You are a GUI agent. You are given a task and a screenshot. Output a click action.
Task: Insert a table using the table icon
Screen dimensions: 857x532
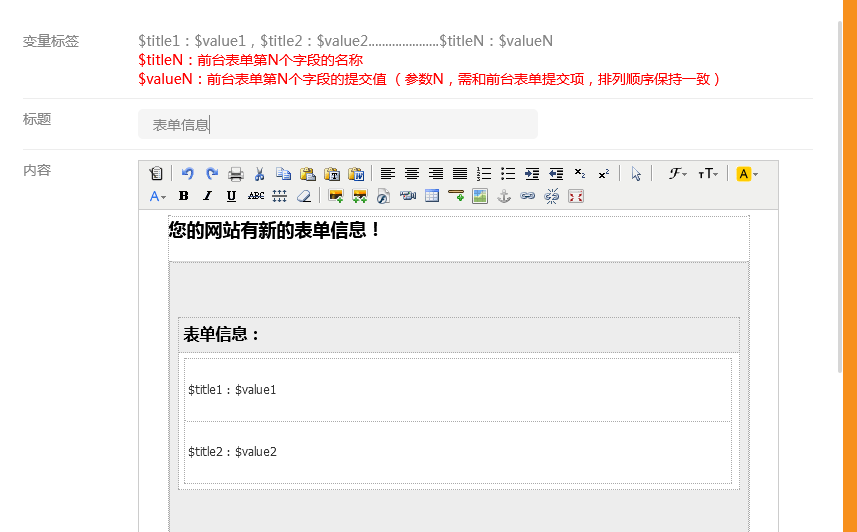coord(432,196)
